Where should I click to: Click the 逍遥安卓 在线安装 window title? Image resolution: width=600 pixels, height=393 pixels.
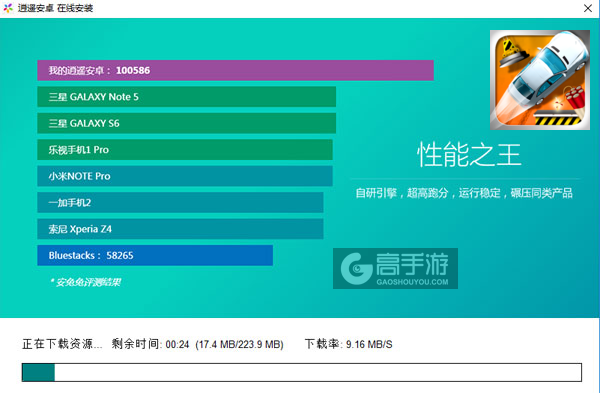click(55, 8)
